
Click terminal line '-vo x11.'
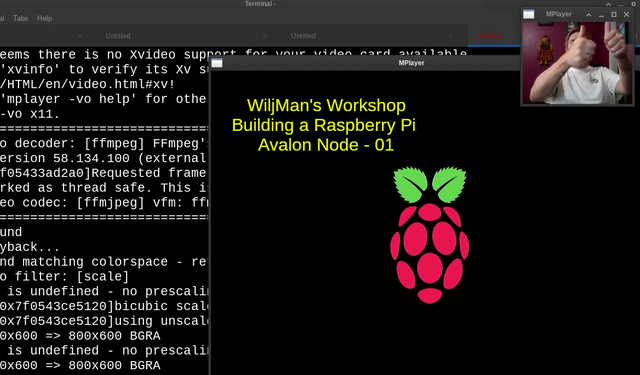(x=30, y=114)
